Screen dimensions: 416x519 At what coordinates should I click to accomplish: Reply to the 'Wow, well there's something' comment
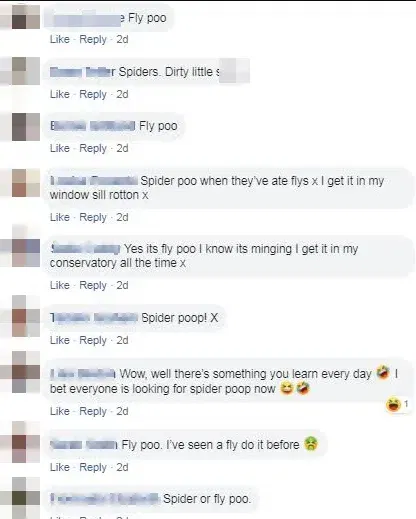pyautogui.click(x=93, y=411)
